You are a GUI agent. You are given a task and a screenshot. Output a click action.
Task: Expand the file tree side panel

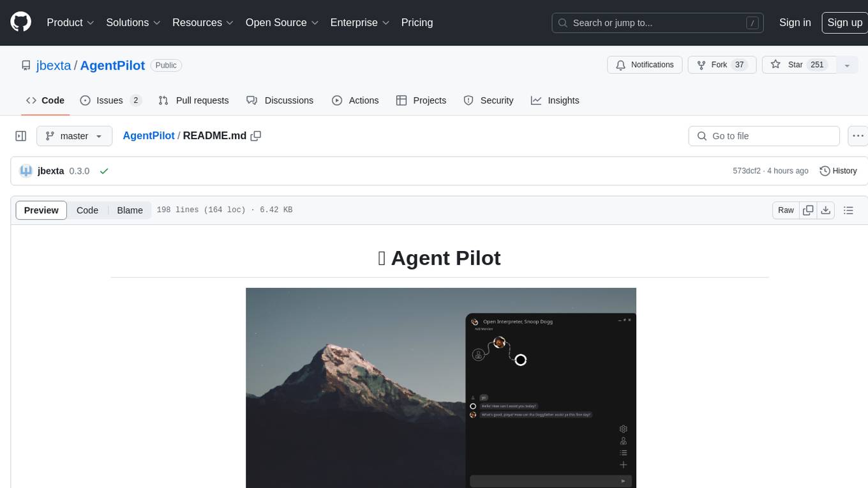pos(21,136)
